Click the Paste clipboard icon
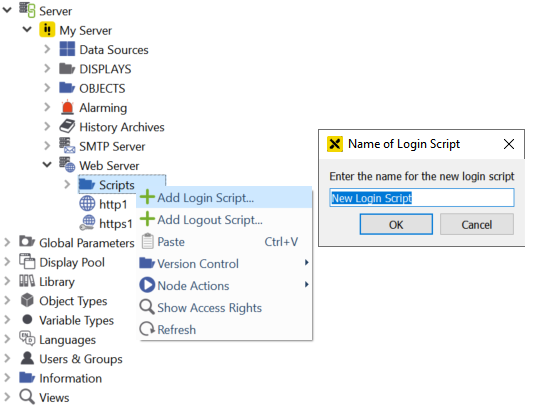Viewport: 533px width, 411px height. pos(148,241)
